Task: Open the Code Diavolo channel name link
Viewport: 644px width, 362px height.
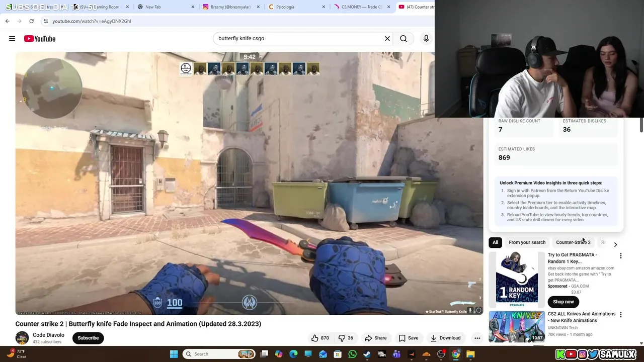Action: click(48, 335)
